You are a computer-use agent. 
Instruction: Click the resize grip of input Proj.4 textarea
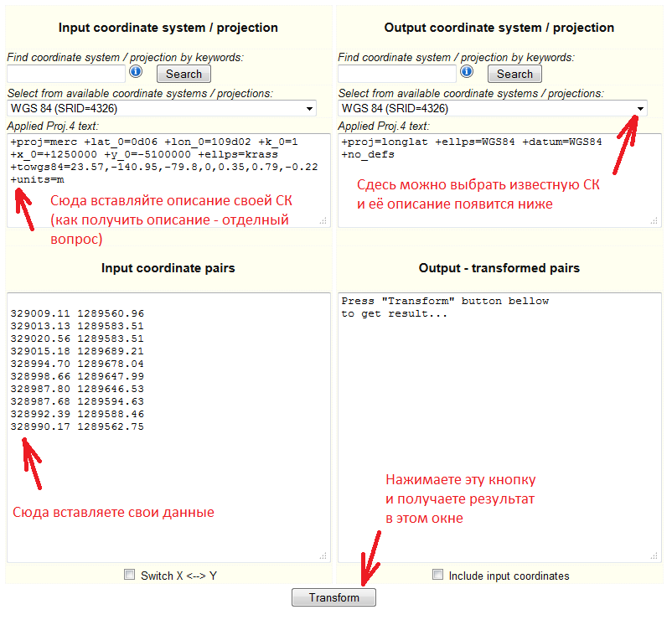tap(323, 220)
